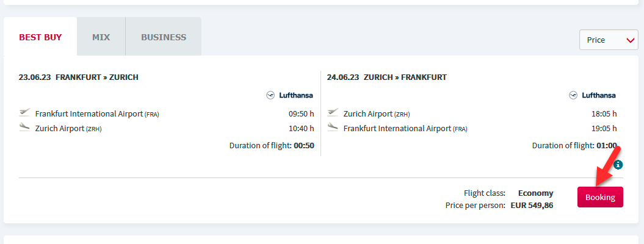This screenshot has height=244, width=644.
Task: Click landing plane icon beside Zurich outbound arrival
Action: [x=24, y=127]
